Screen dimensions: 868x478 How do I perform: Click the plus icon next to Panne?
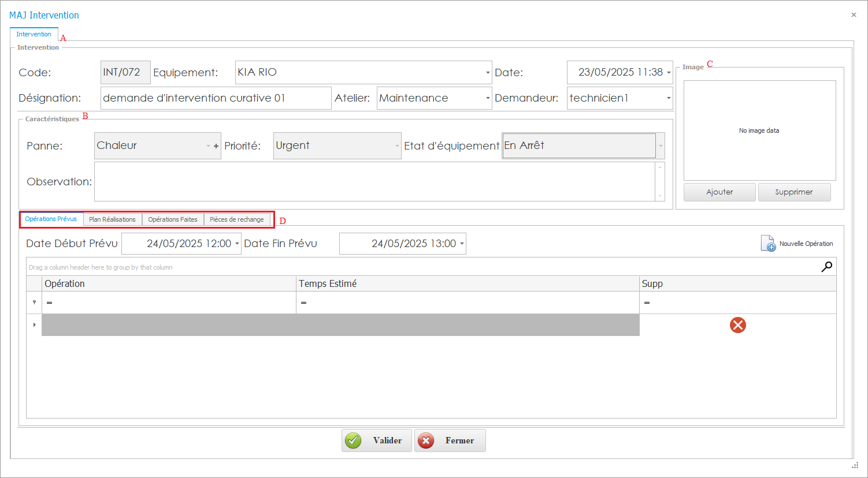(x=216, y=147)
